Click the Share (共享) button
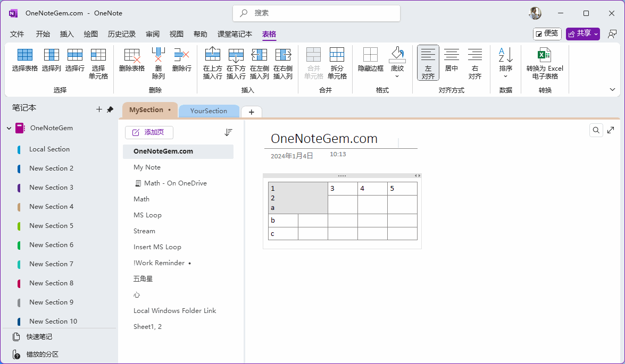The height and width of the screenshot is (364, 625). (x=582, y=33)
